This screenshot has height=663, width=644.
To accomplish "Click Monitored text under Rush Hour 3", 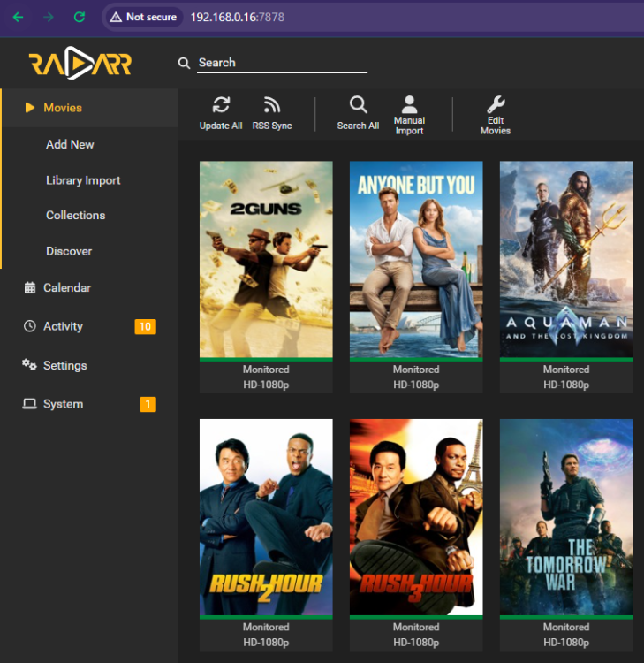I will pos(416,627).
